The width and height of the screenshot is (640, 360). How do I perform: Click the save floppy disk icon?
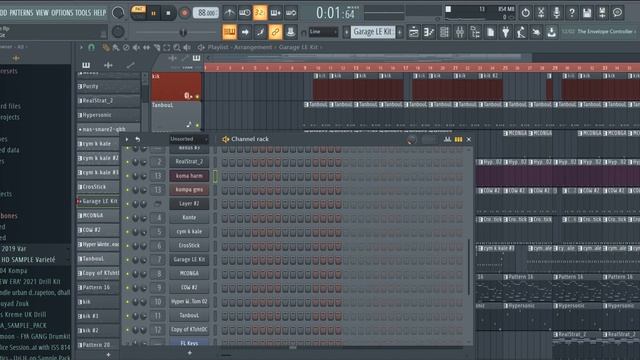(x=587, y=13)
